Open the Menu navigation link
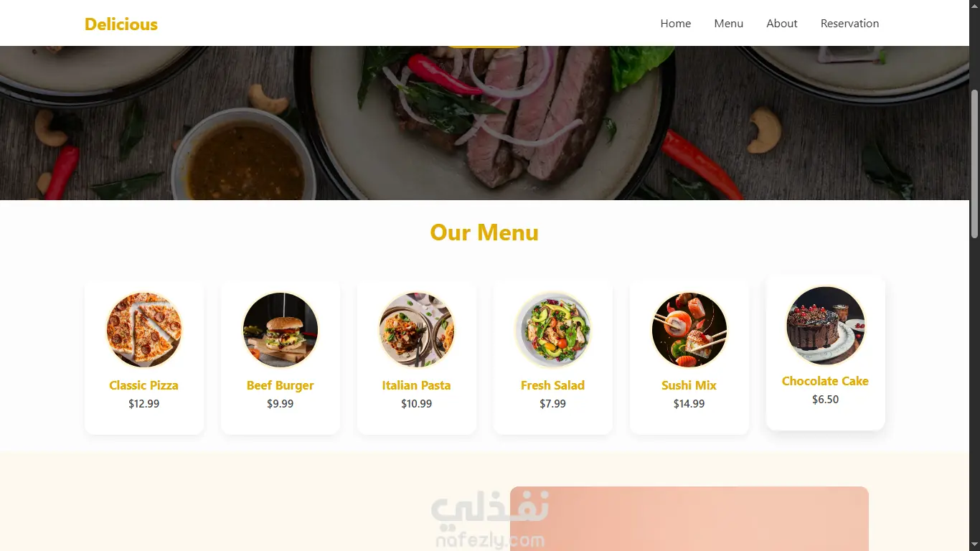This screenshot has width=980, height=551. coord(729,24)
